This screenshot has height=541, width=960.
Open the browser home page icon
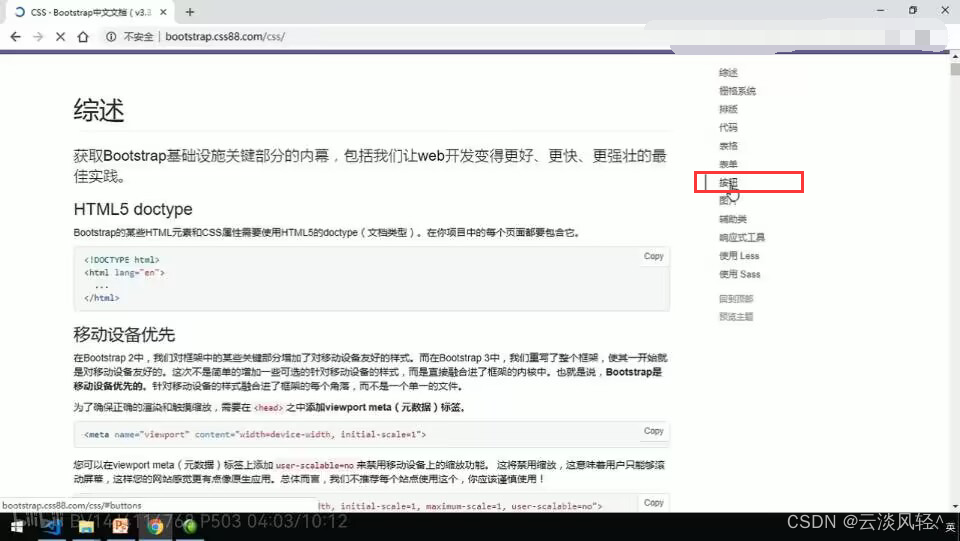point(83,37)
